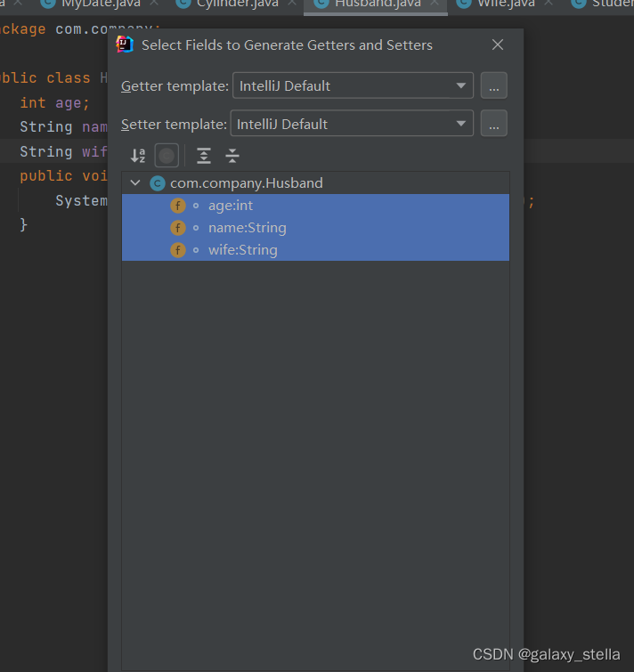Click the class icon of com.company.Husband
Image resolution: width=634 pixels, height=672 pixels.
pyautogui.click(x=158, y=183)
